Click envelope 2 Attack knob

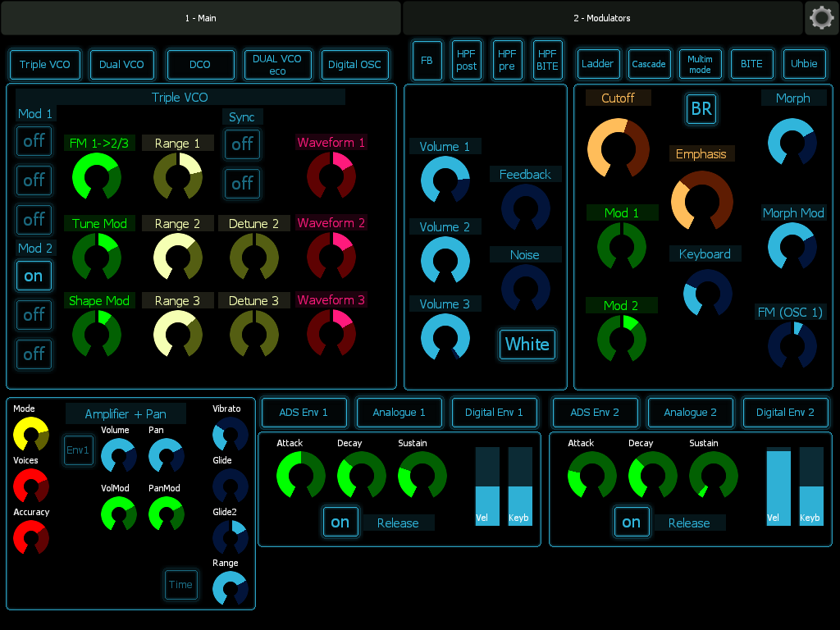pyautogui.click(x=592, y=476)
